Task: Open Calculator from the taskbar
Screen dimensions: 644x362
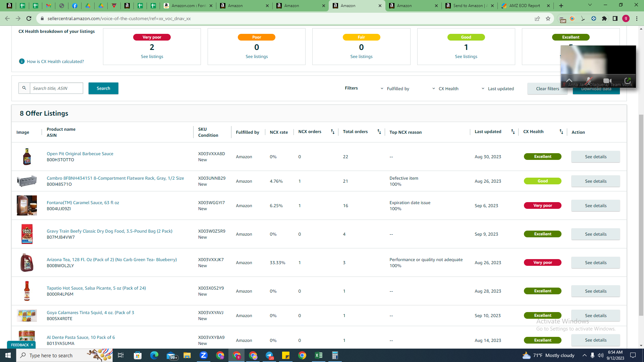Action: (335, 355)
